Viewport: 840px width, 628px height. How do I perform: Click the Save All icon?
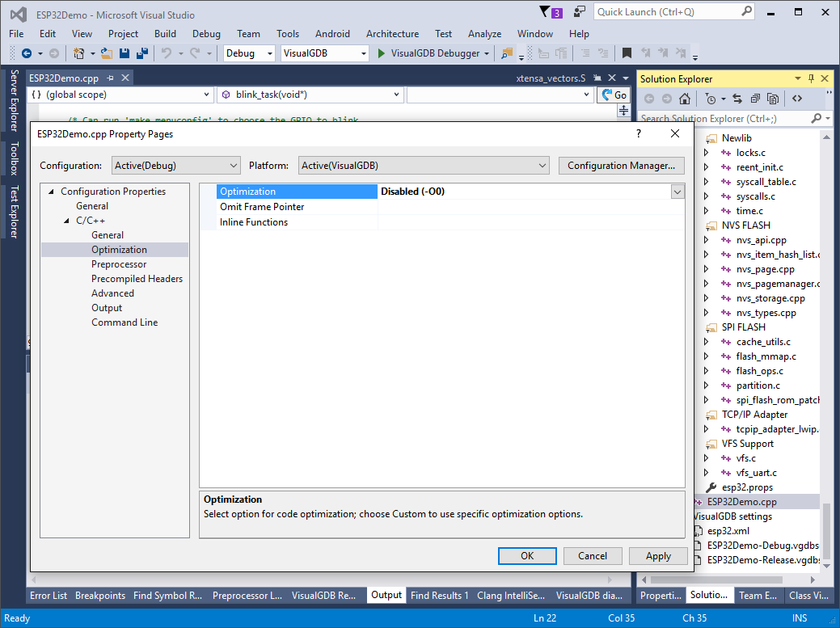pos(142,53)
